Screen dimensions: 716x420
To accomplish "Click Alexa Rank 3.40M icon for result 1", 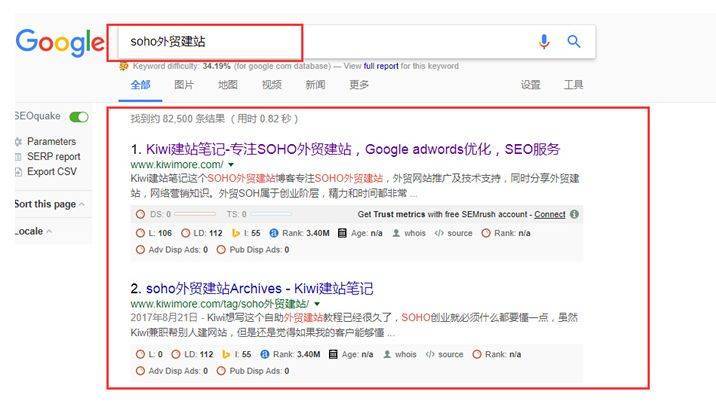I will pos(274,233).
